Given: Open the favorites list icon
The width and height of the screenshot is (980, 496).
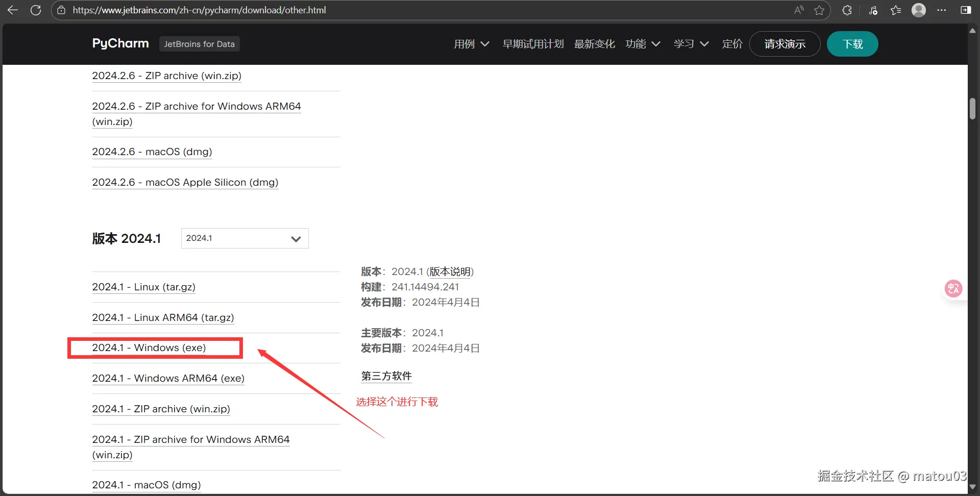Looking at the screenshot, I should pyautogui.click(x=896, y=10).
